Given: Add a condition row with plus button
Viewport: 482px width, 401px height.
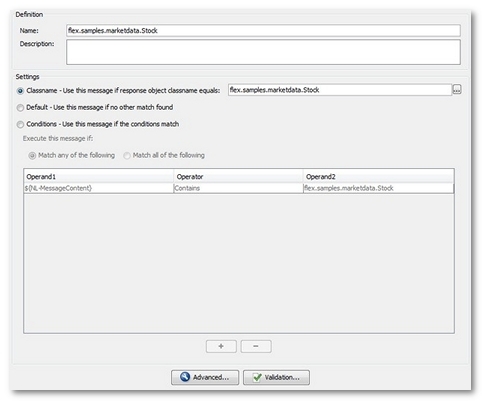Looking at the screenshot, I should 221,346.
